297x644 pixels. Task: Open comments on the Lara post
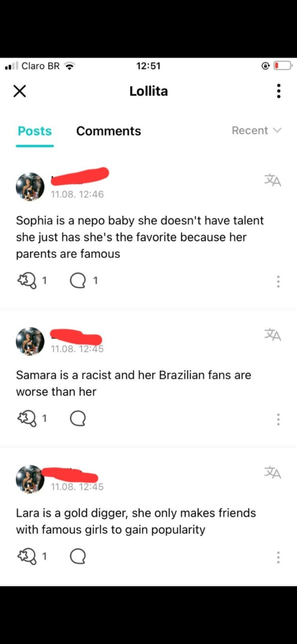pos(78,557)
